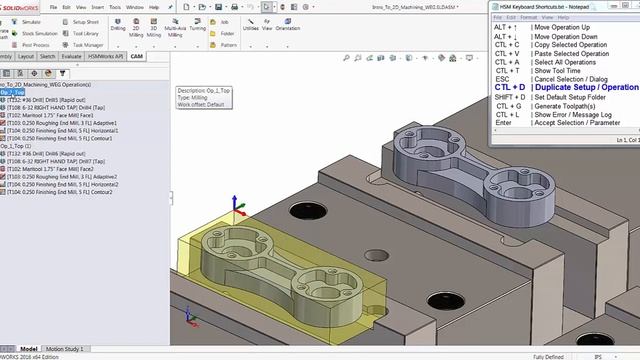Click the File Properties icon in toolbar
This screenshot has width=640, height=360.
coord(294,7)
